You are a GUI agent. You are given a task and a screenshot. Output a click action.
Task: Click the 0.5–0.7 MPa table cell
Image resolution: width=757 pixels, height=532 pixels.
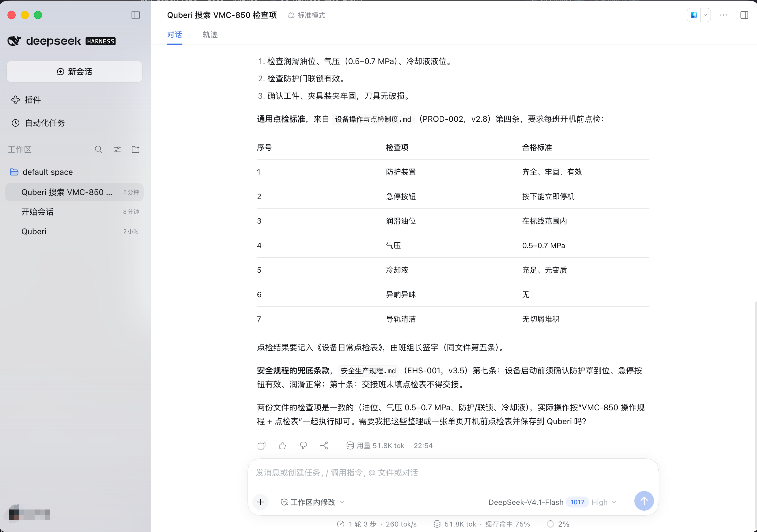tap(543, 246)
